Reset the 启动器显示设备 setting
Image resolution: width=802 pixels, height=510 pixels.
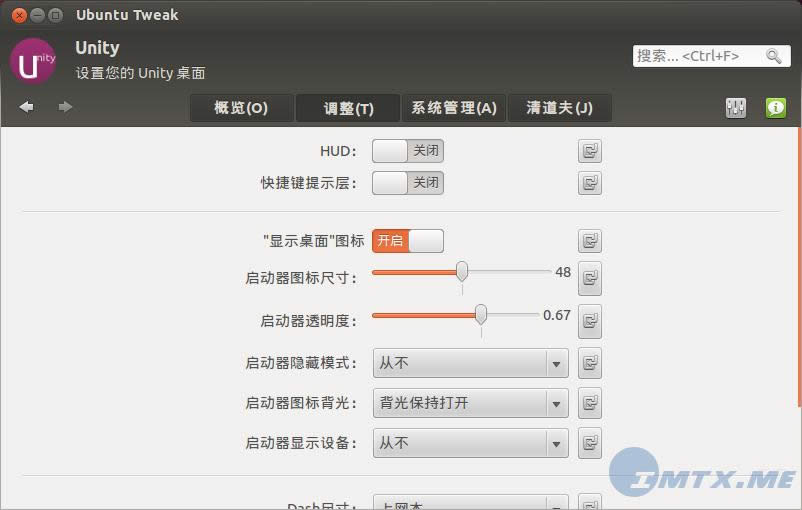[x=590, y=443]
